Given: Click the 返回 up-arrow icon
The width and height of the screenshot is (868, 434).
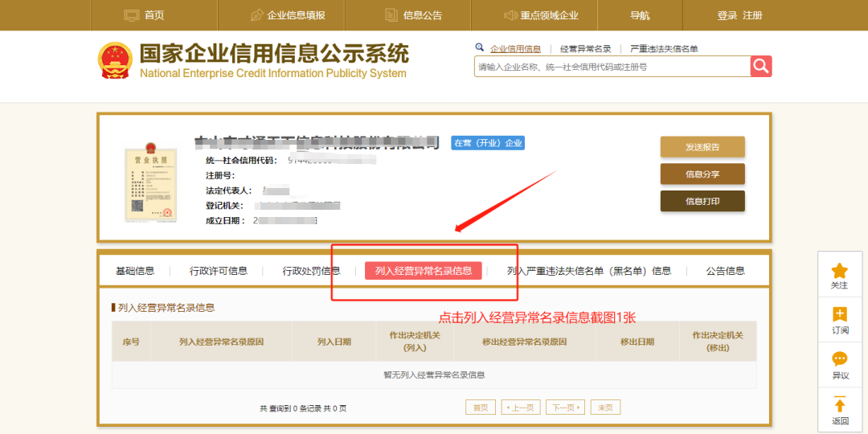Looking at the screenshot, I should pos(840,404).
